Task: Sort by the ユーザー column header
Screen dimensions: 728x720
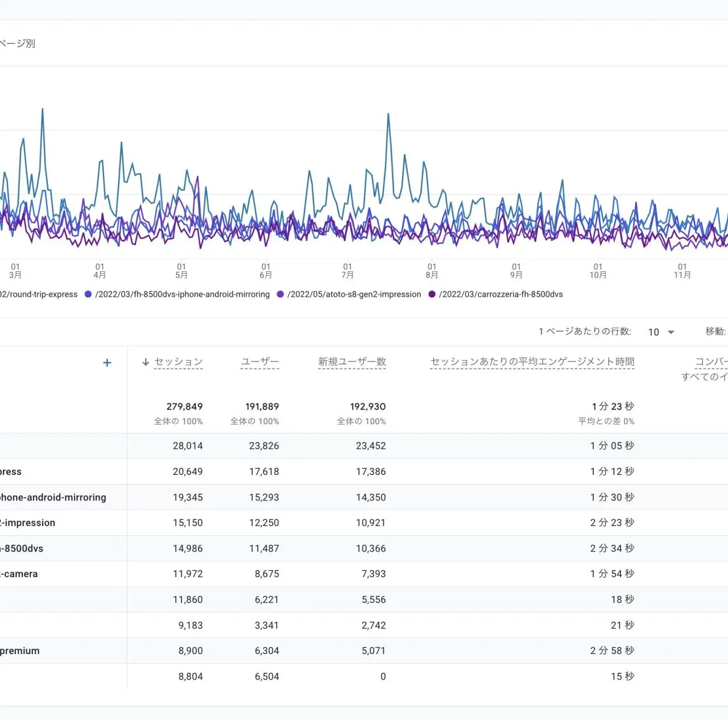Action: pos(260,362)
